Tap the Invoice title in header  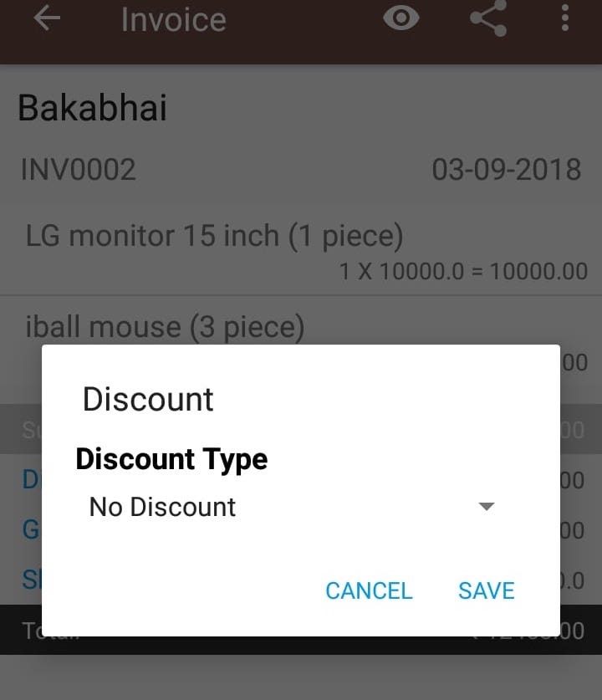(174, 19)
